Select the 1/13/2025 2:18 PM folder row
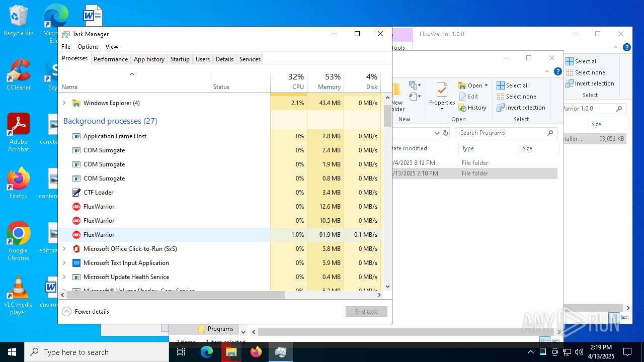Viewport: 644px width, 362px height. tap(473, 173)
